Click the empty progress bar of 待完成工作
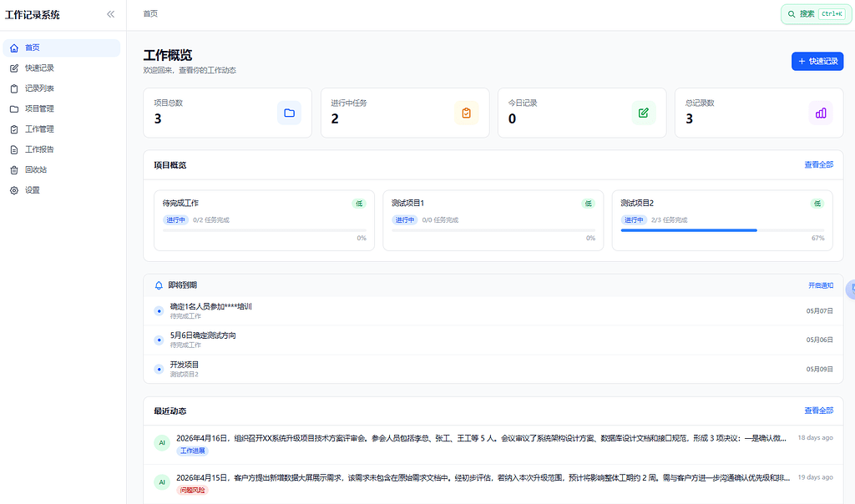The image size is (855, 504). tap(265, 230)
